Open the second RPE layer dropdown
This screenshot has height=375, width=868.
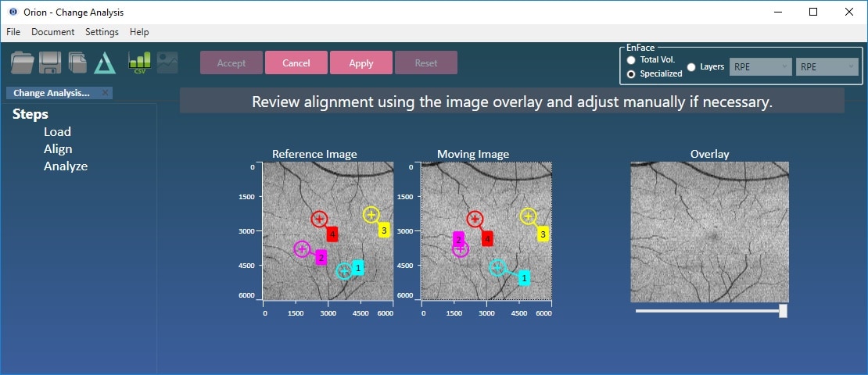(827, 67)
